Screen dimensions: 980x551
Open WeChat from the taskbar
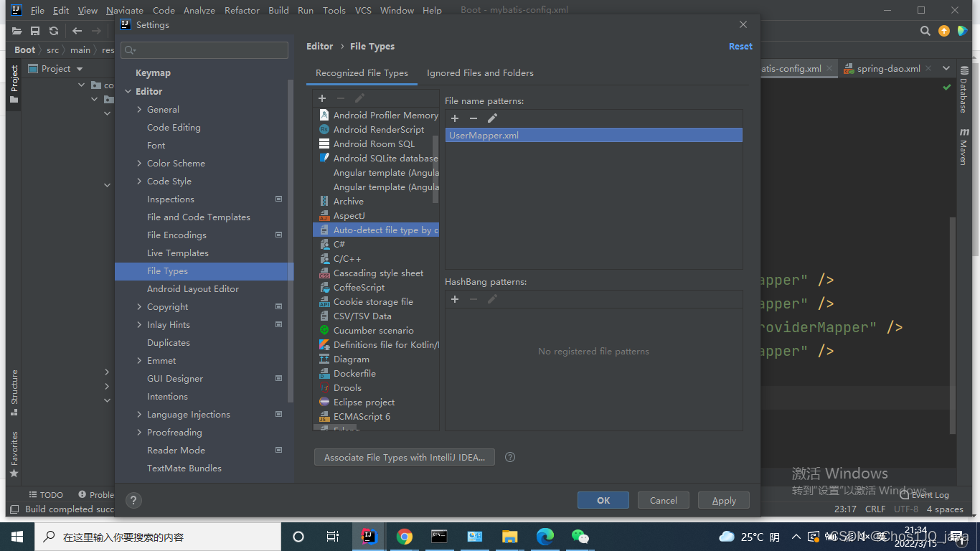(x=580, y=537)
